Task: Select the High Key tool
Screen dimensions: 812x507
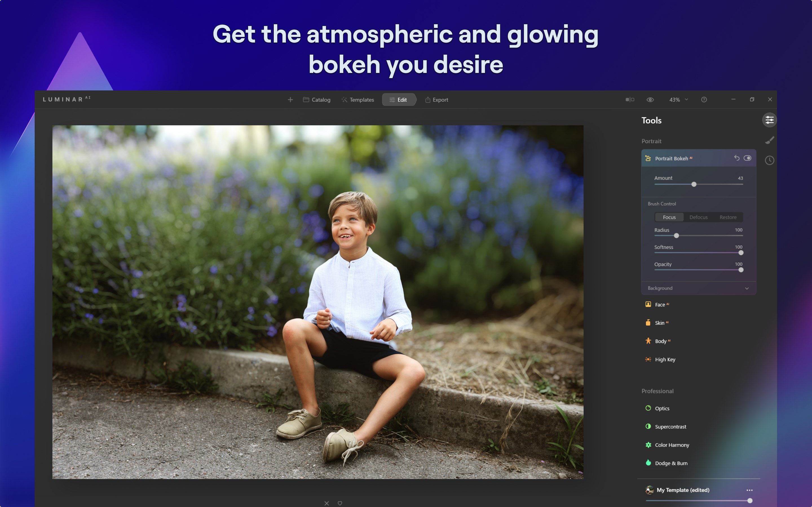Action: pos(665,359)
